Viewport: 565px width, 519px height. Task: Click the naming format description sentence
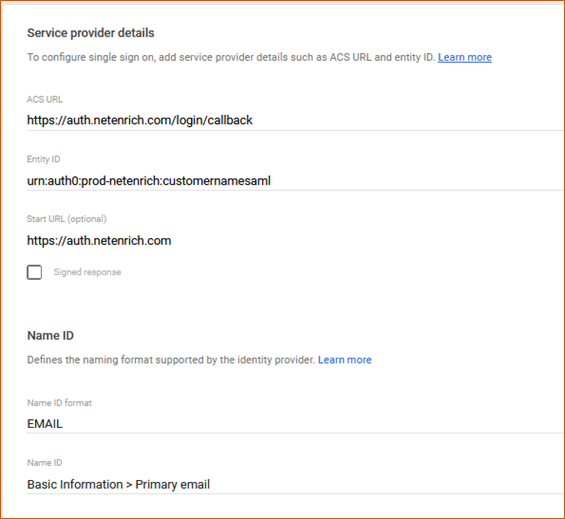click(x=171, y=360)
